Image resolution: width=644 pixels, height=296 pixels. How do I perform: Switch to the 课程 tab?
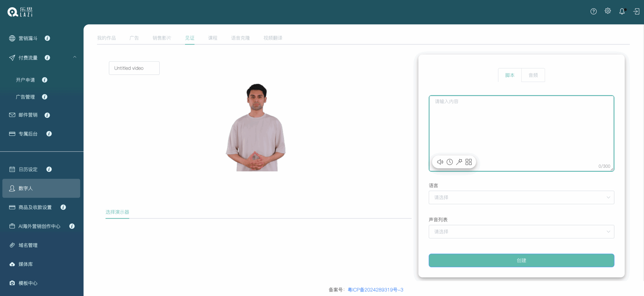213,38
